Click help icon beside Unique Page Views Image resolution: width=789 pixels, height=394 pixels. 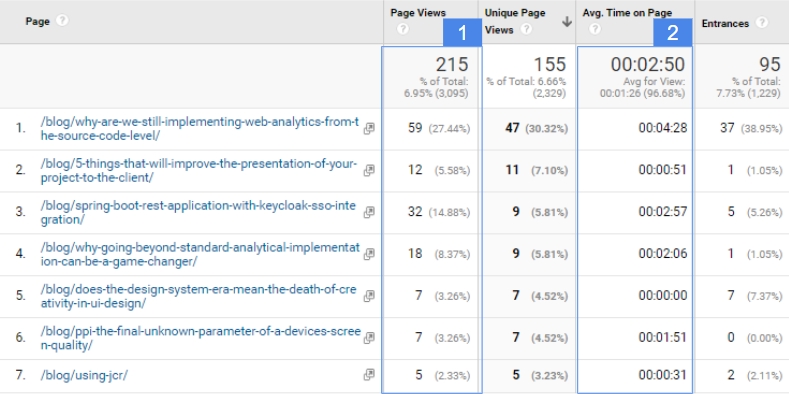click(526, 29)
